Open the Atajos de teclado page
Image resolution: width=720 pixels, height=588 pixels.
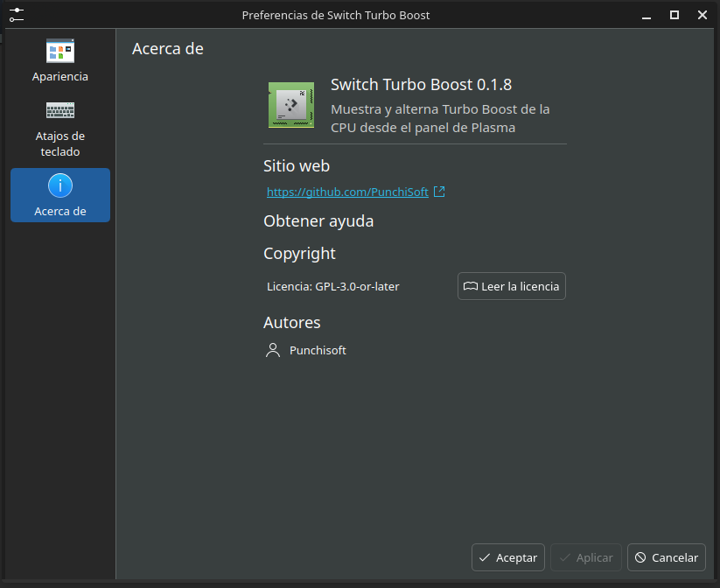(x=60, y=129)
